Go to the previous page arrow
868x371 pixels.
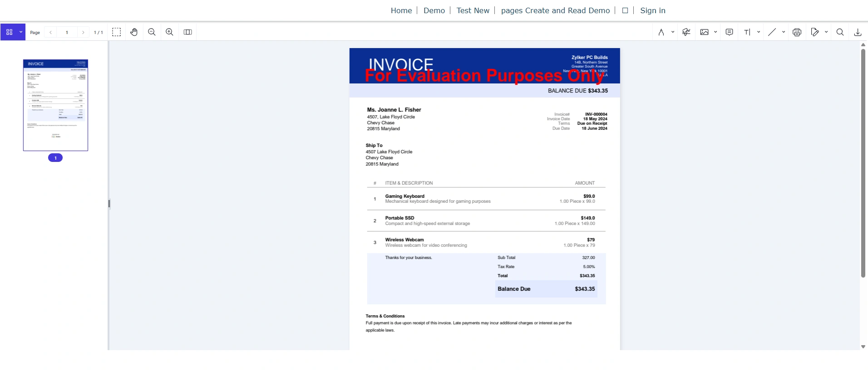point(50,32)
